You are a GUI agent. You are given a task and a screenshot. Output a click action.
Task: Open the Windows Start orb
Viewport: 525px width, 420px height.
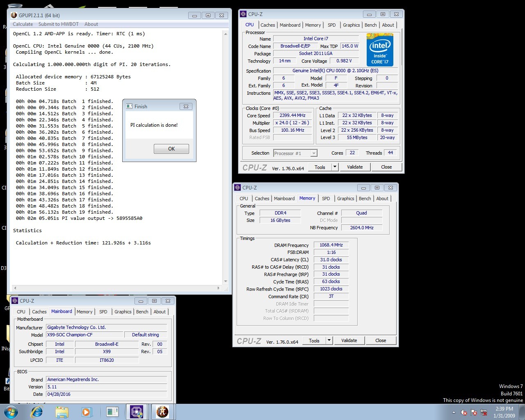11,411
